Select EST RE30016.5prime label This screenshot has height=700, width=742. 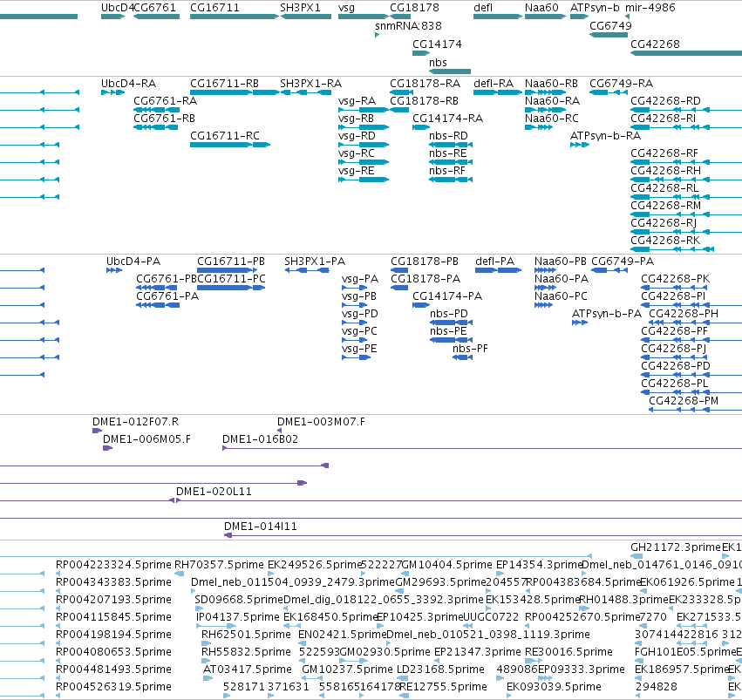click(x=568, y=652)
